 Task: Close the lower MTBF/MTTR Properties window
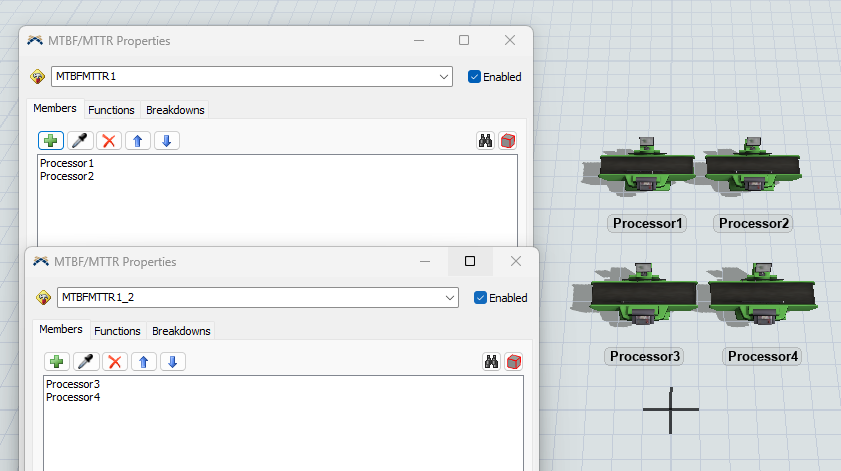516,261
